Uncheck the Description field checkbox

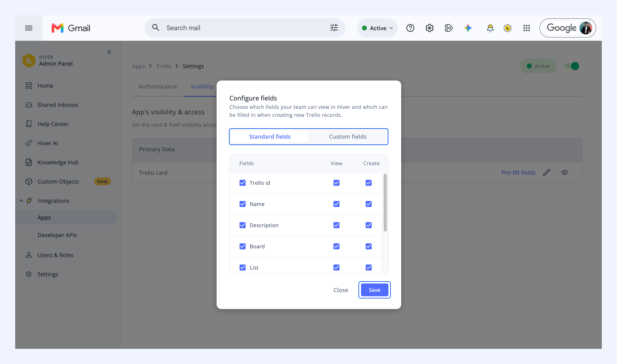coord(242,225)
